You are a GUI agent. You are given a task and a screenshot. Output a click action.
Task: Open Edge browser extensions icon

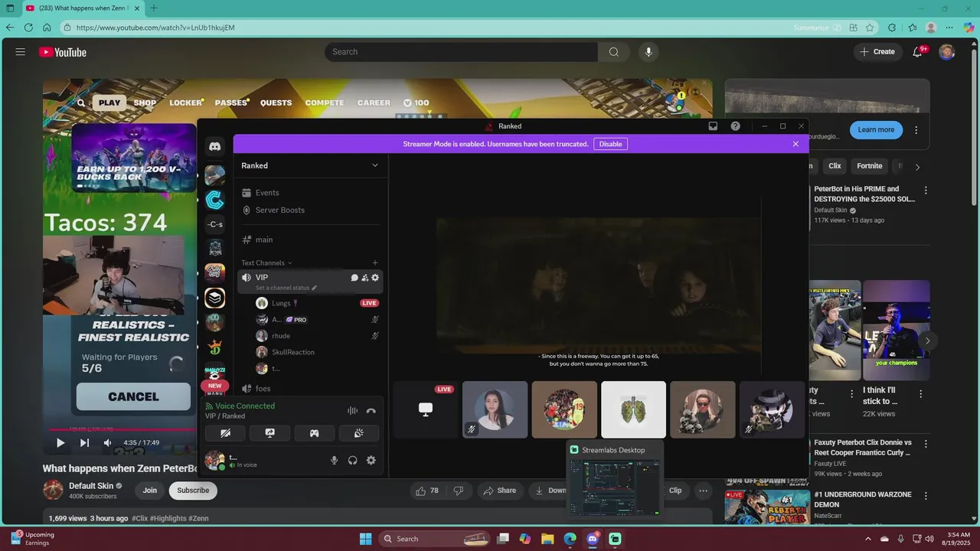pos(892,28)
